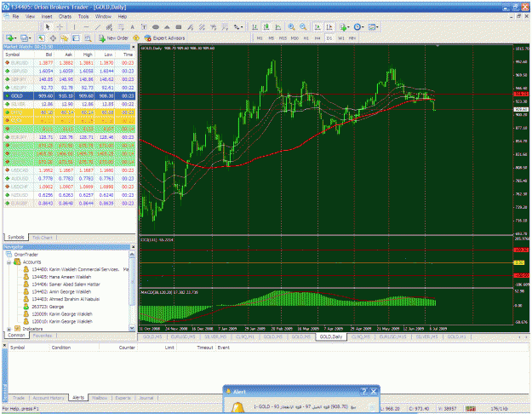This screenshot has width=532, height=414.
Task: Draw an ellipse shape tool
Action: [156, 27]
